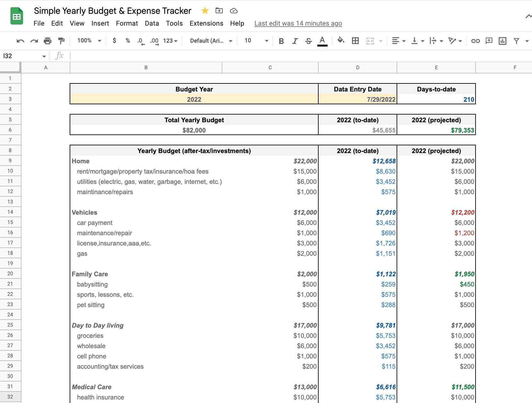This screenshot has height=403, width=532.
Task: Open the Help menu
Action: coord(237,23)
